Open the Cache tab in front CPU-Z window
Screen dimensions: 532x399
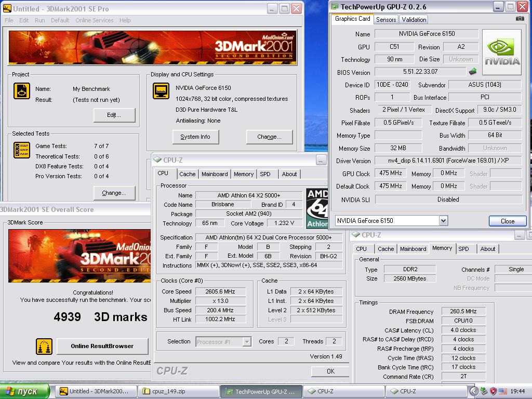pos(187,174)
